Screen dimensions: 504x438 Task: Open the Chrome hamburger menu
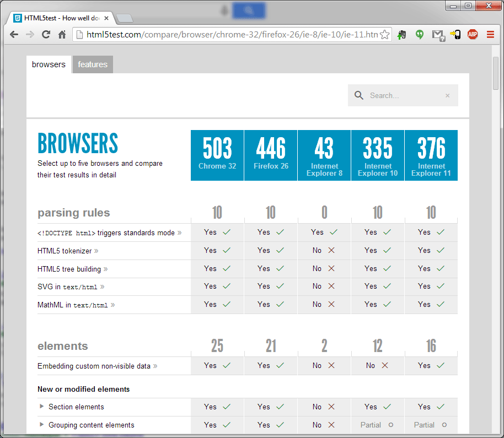pyautogui.click(x=490, y=34)
